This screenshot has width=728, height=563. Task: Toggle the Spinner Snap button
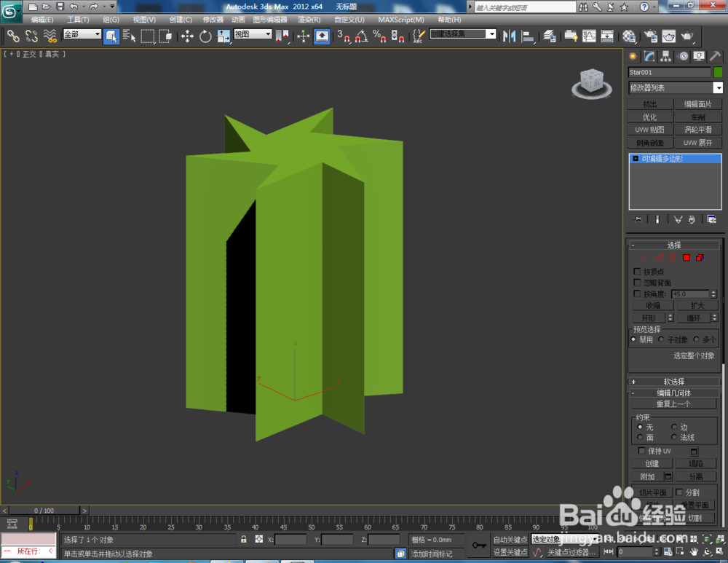(397, 36)
